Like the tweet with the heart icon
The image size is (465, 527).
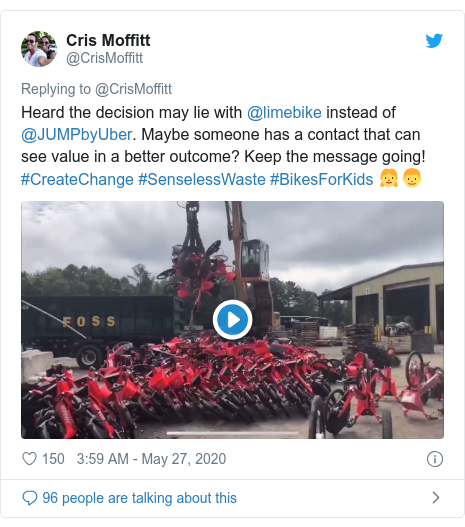29,459
